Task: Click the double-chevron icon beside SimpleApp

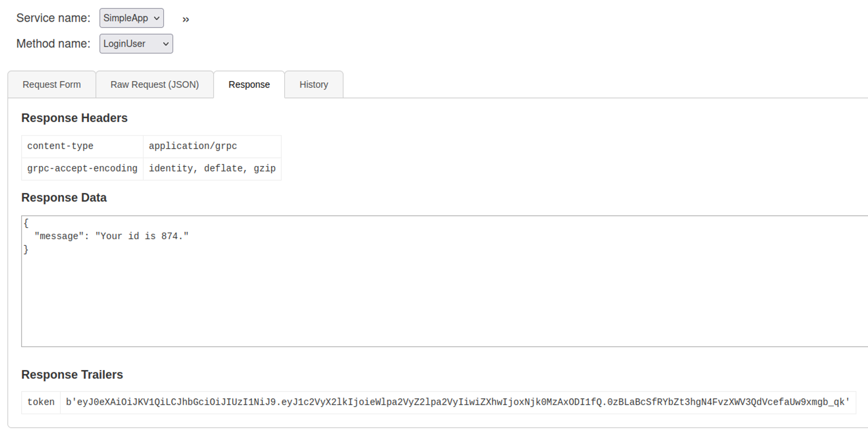Action: [x=186, y=20]
